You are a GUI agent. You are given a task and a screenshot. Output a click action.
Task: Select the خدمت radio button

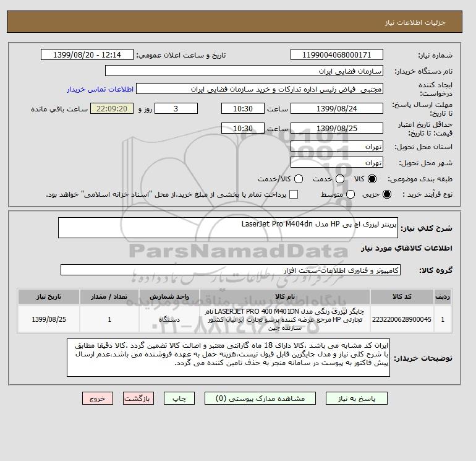coord(340,179)
